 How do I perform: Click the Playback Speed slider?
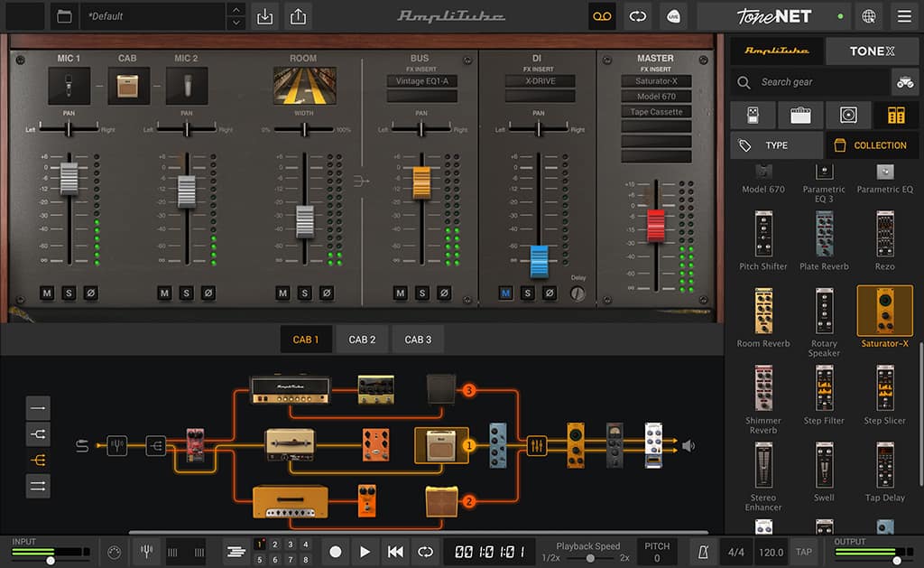click(x=588, y=558)
